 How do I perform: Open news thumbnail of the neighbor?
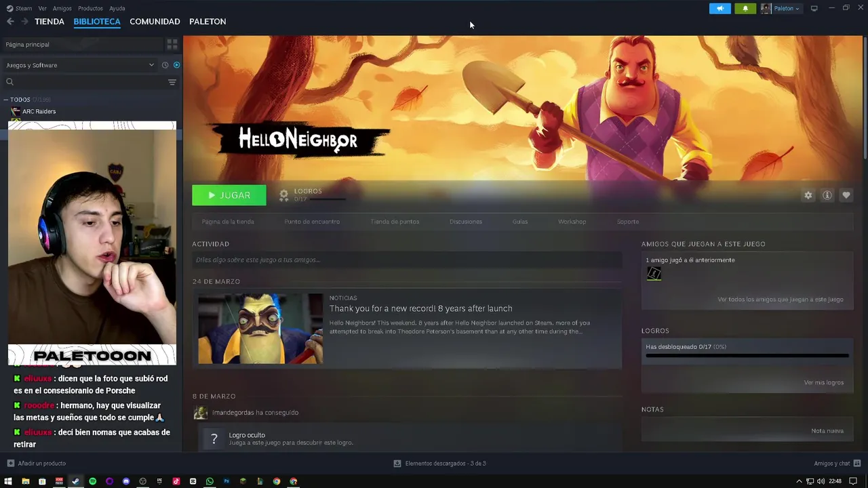tap(260, 329)
